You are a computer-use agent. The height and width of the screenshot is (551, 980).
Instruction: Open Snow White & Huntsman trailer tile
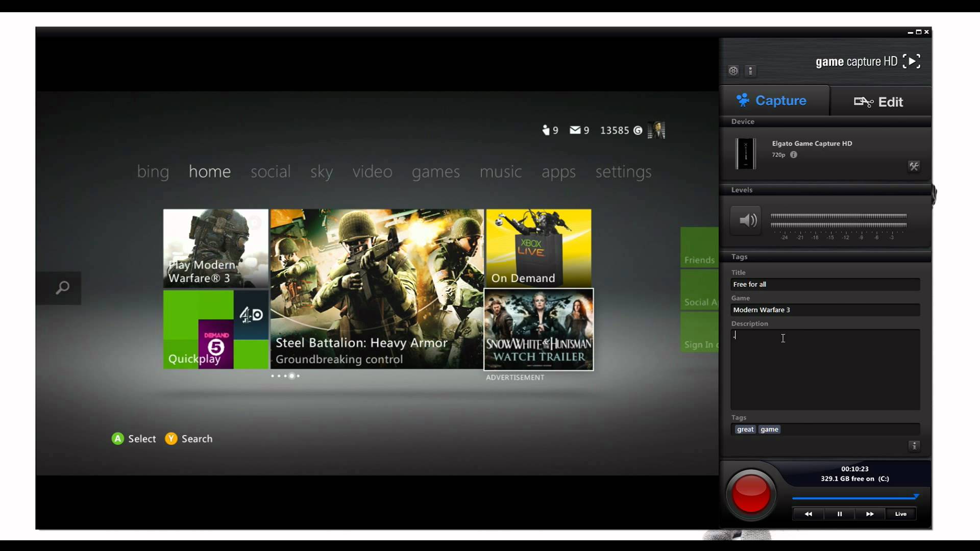(x=538, y=330)
